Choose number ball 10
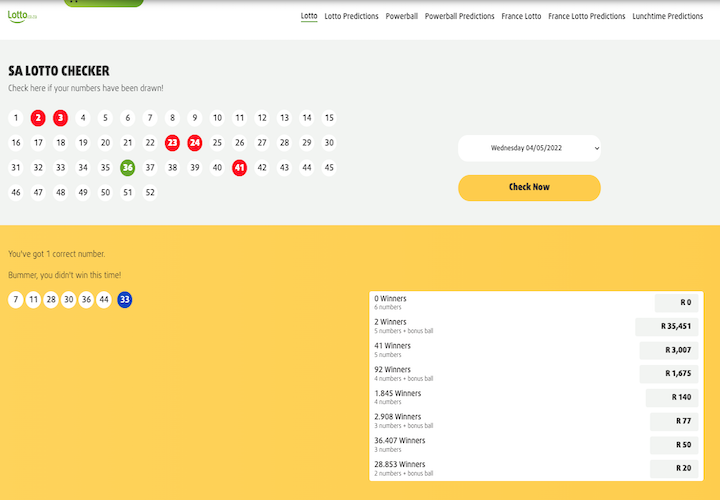This screenshot has width=720, height=500. (217, 118)
